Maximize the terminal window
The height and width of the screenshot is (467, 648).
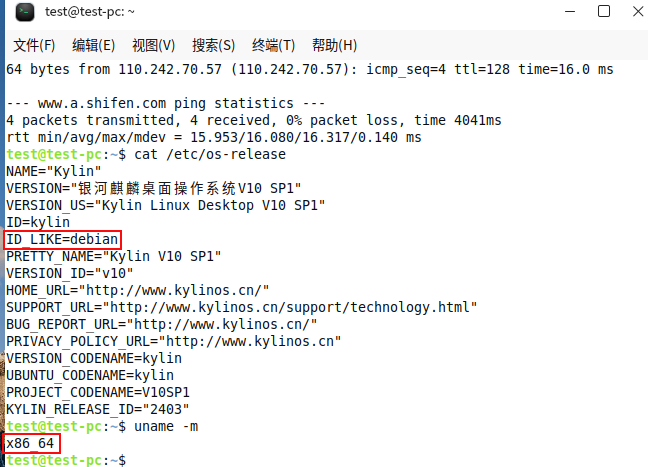pos(603,12)
